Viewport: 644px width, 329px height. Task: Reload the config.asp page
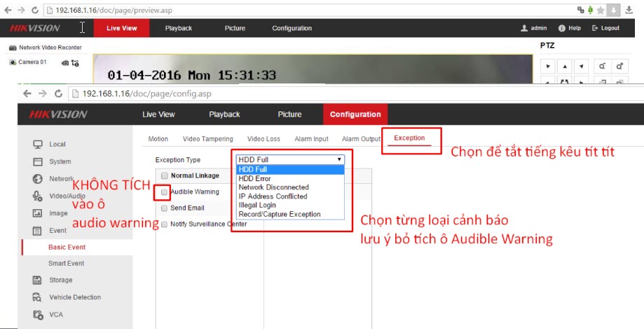[x=59, y=93]
